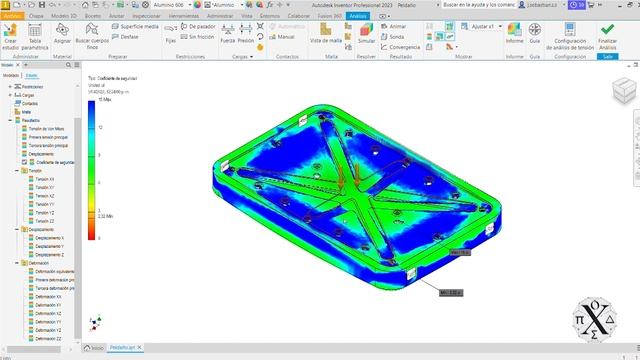Add a Fuerza load
Screen dimensions: 640x360
[228, 33]
